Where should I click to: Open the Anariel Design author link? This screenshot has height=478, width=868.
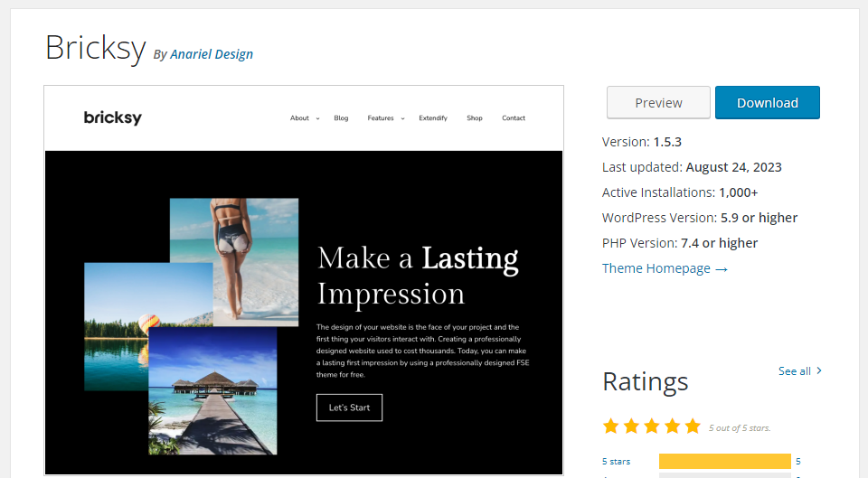[212, 54]
